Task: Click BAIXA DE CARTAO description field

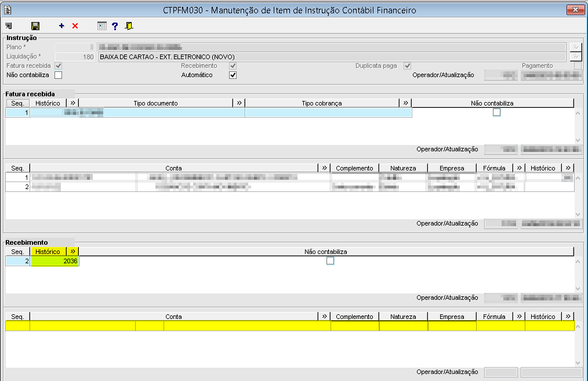Action: [x=332, y=57]
